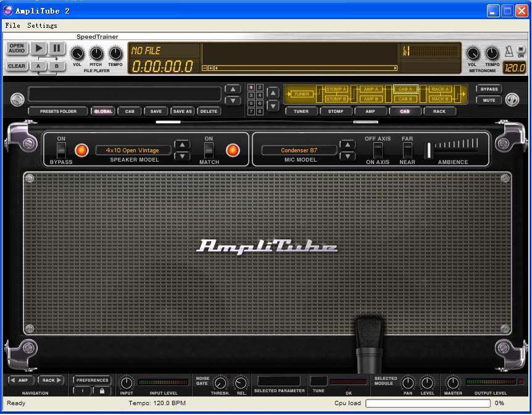Screen dimensions: 532x415
Task: Click the TUNER block in signal chain
Action: (x=301, y=94)
